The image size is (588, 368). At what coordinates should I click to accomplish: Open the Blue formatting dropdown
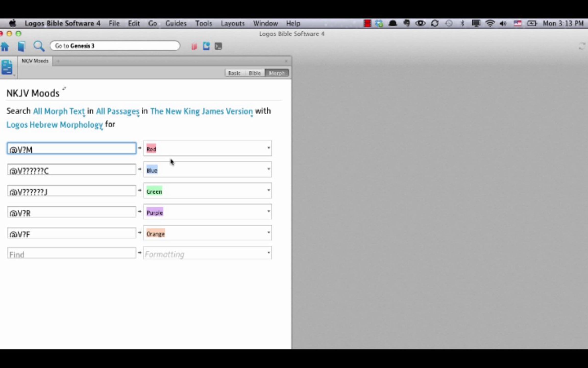pyautogui.click(x=207, y=169)
